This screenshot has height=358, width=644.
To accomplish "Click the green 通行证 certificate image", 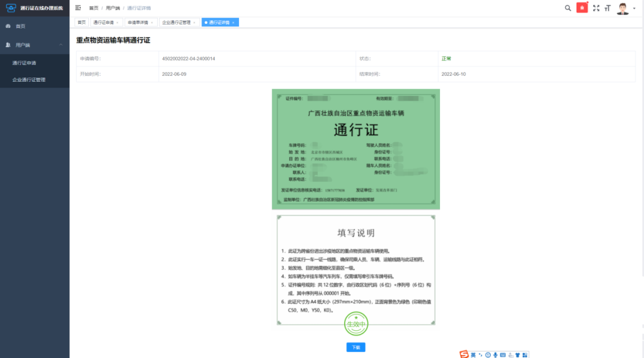I will (x=355, y=149).
